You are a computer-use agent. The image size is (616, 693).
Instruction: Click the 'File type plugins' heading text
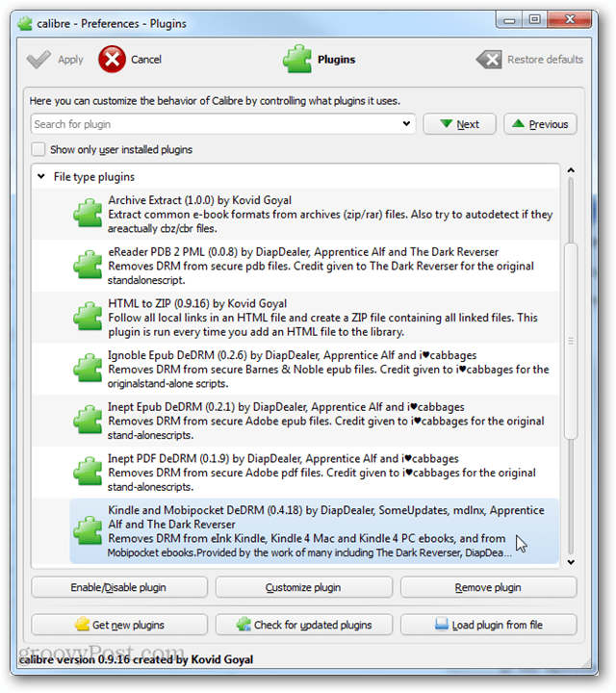click(94, 176)
